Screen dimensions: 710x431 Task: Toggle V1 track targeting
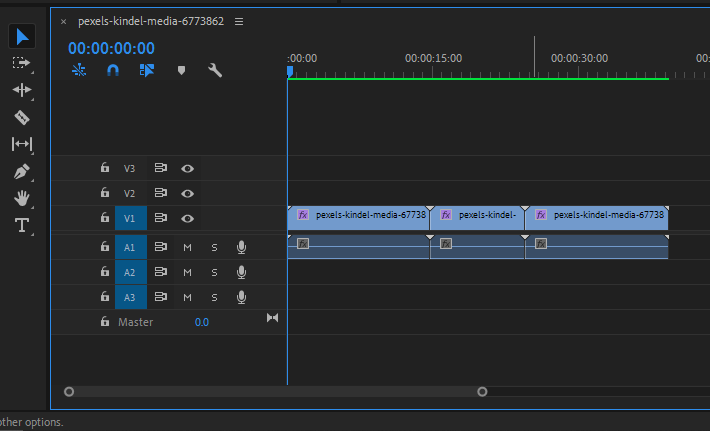(131, 218)
